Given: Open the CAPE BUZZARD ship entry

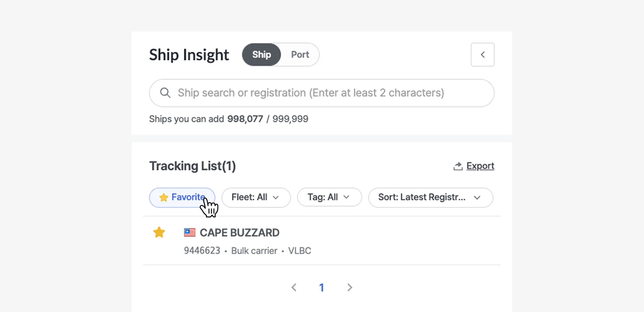Looking at the screenshot, I should 239,233.
